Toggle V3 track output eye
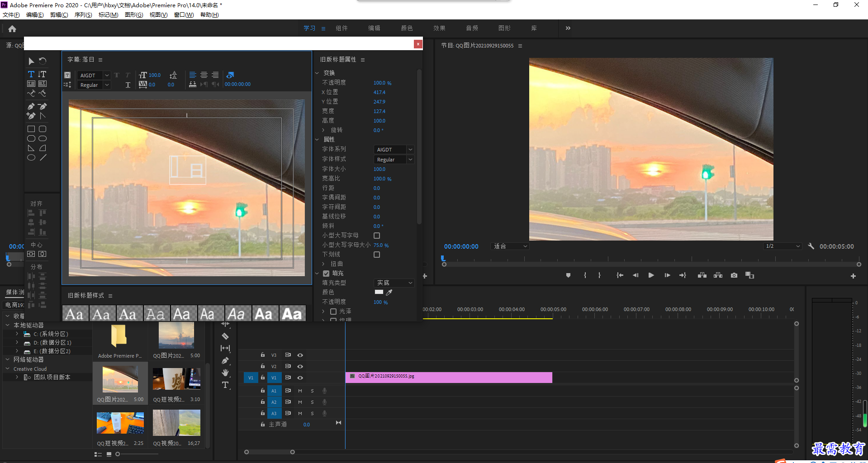 [300, 355]
